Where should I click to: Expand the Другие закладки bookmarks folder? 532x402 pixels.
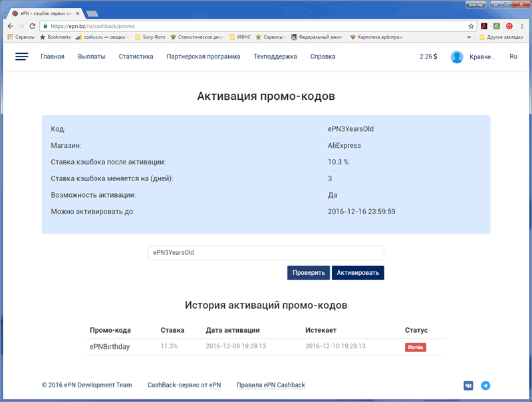[502, 37]
